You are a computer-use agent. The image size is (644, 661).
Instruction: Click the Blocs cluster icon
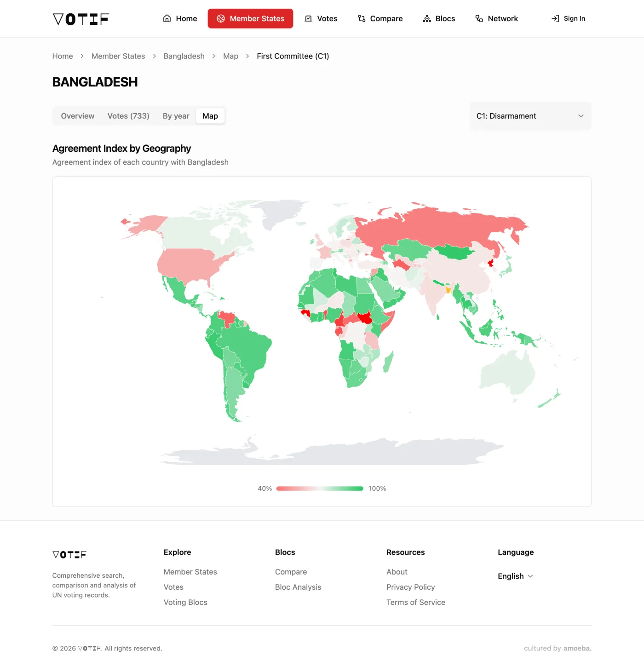[427, 18]
